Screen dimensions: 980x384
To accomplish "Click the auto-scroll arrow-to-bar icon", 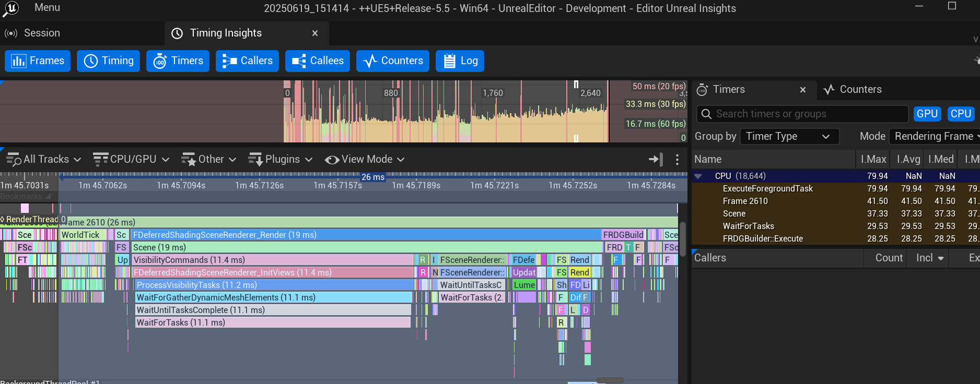I will click(x=656, y=160).
